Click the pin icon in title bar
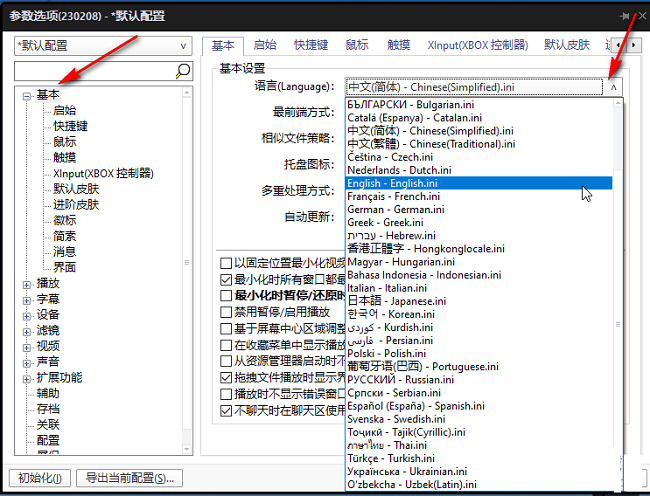This screenshot has height=496, width=650. [625, 16]
